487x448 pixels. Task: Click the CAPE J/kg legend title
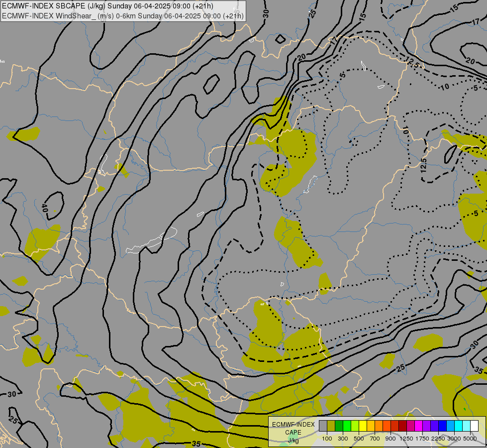[x=293, y=433]
